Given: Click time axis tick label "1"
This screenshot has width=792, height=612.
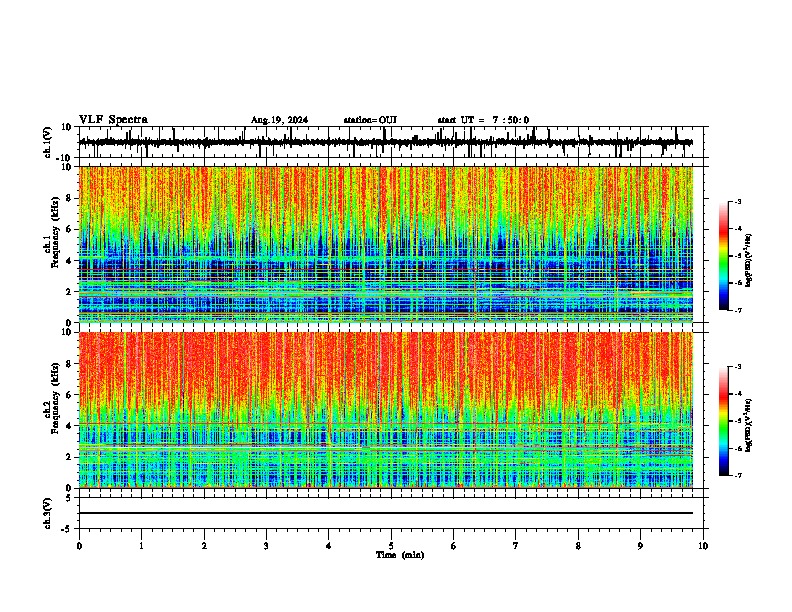Looking at the screenshot, I should tap(141, 546).
